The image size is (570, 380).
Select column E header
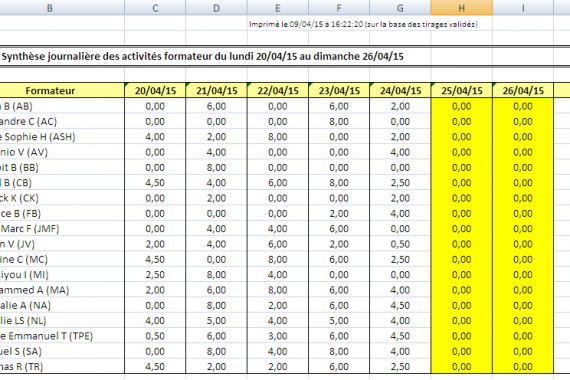tap(278, 8)
